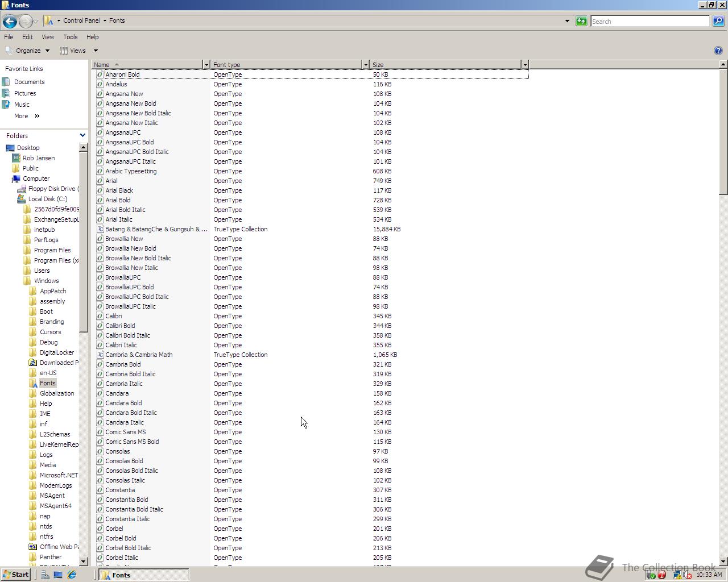
Task: Click the Calibri font file icon
Action: [x=100, y=316]
